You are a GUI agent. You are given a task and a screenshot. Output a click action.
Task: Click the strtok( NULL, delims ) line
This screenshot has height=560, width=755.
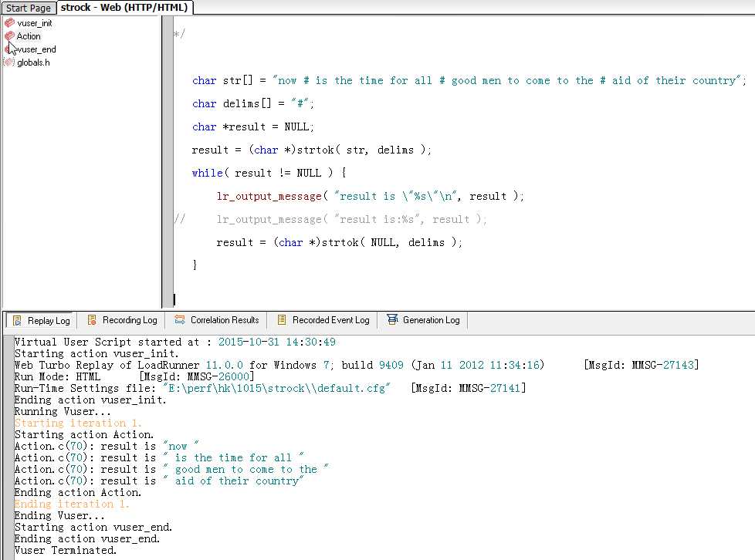pyautogui.click(x=339, y=242)
